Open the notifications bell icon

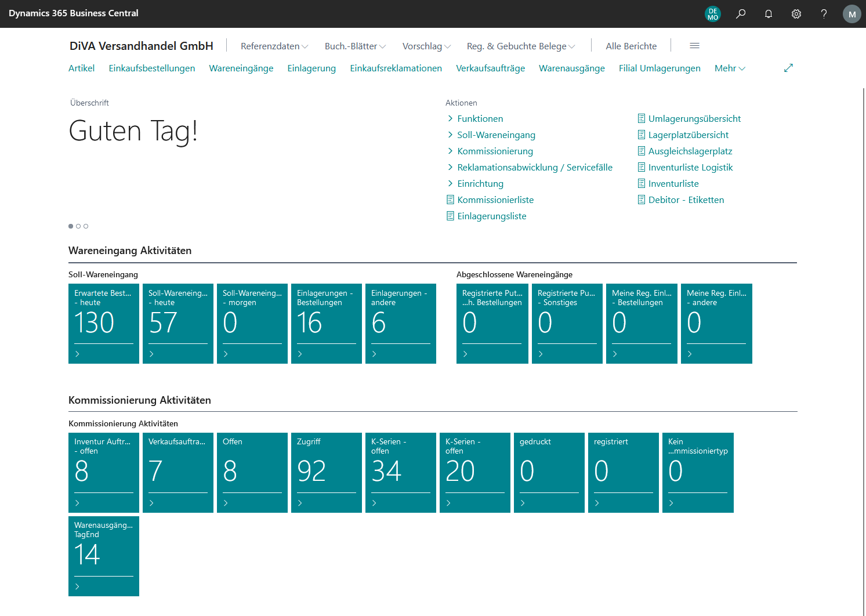[x=769, y=14]
